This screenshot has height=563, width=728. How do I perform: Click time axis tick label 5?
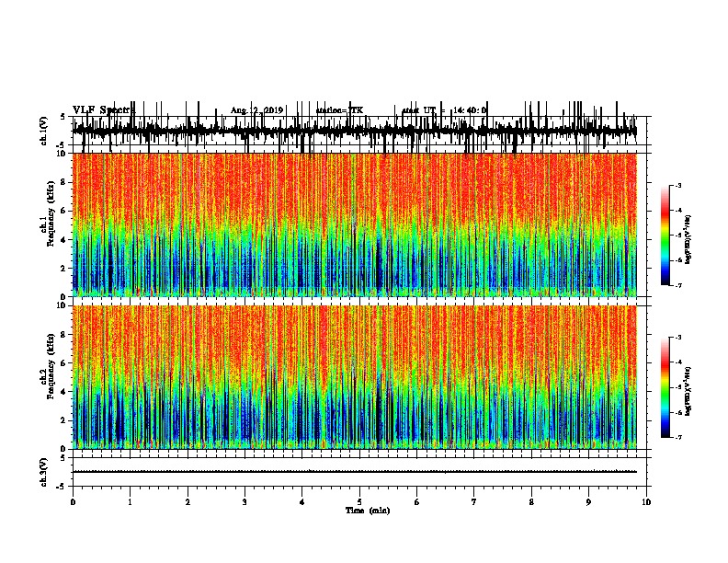359,502
